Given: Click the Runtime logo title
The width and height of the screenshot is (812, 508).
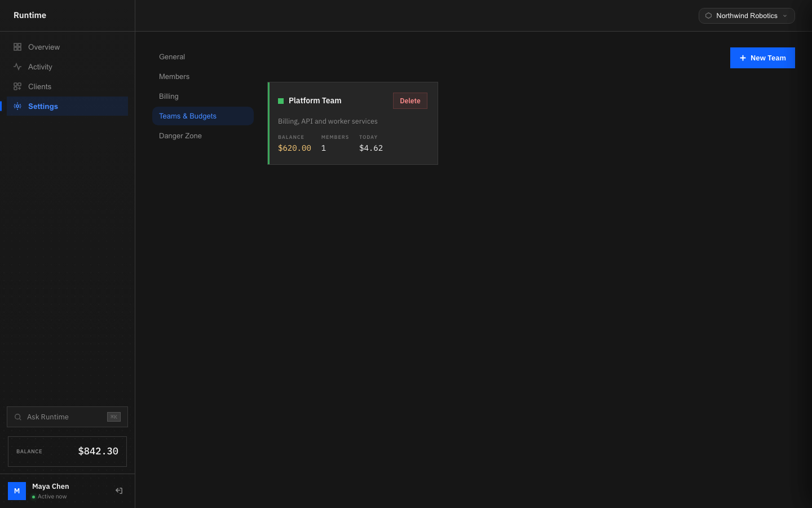Looking at the screenshot, I should pos(30,15).
